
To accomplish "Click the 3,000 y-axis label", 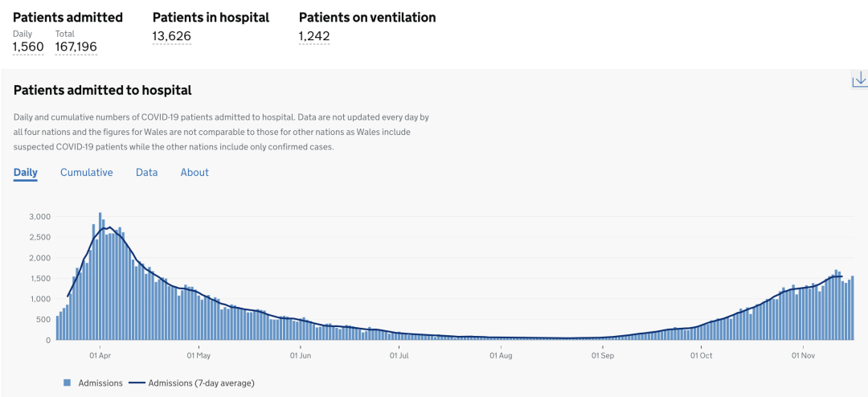I will click(39, 217).
